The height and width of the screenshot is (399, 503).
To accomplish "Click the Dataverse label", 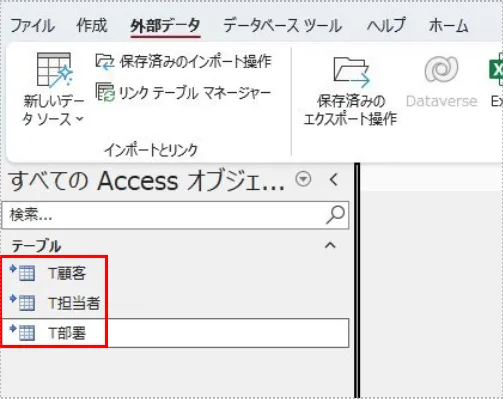I will point(441,101).
